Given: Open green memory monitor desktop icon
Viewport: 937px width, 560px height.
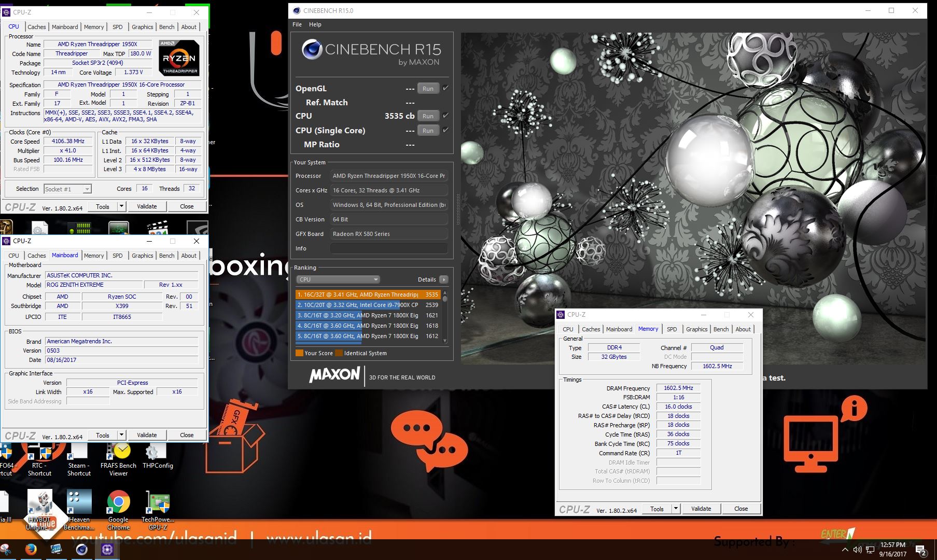Looking at the screenshot, I should point(79,227).
